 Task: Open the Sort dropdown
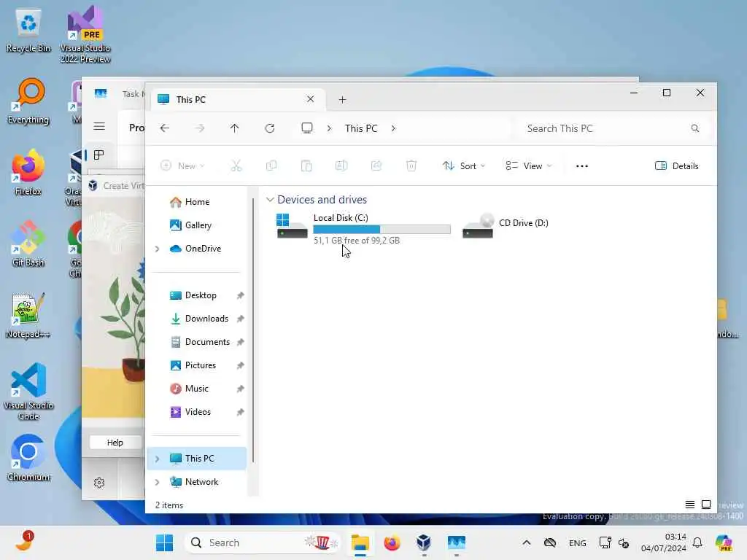[x=464, y=166]
